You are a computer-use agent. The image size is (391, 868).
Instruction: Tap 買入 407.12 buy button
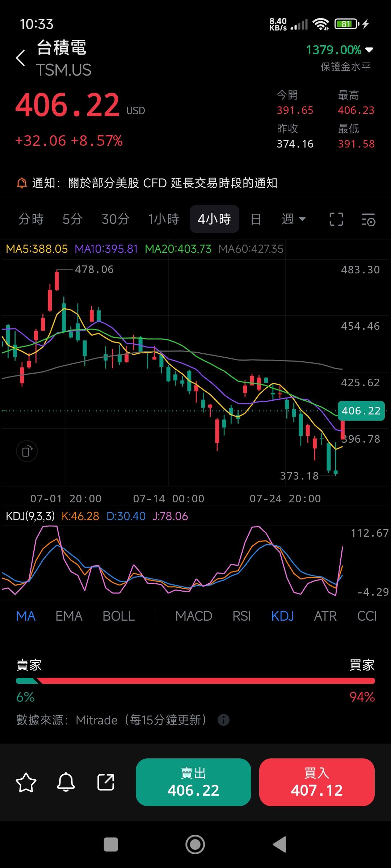[x=317, y=782]
